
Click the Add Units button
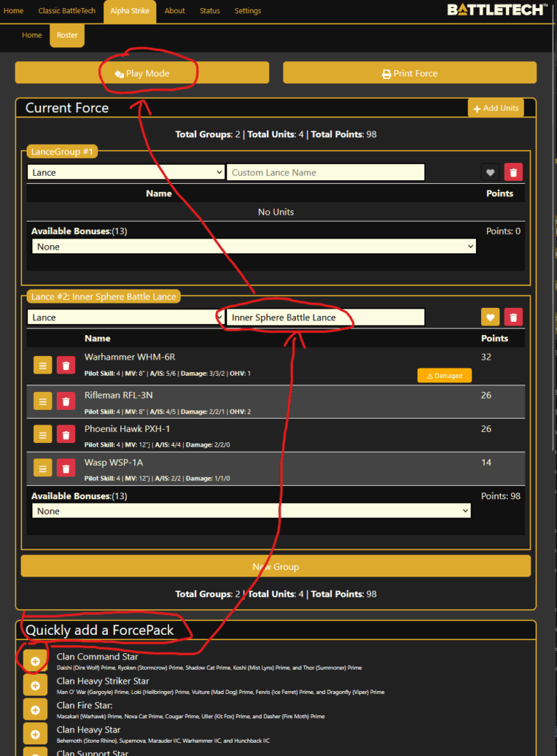tap(496, 108)
